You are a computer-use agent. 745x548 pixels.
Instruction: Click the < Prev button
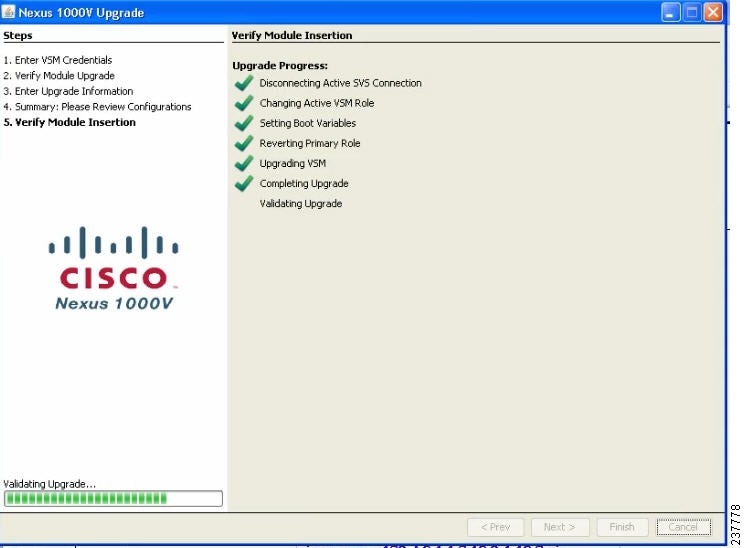[x=496, y=527]
